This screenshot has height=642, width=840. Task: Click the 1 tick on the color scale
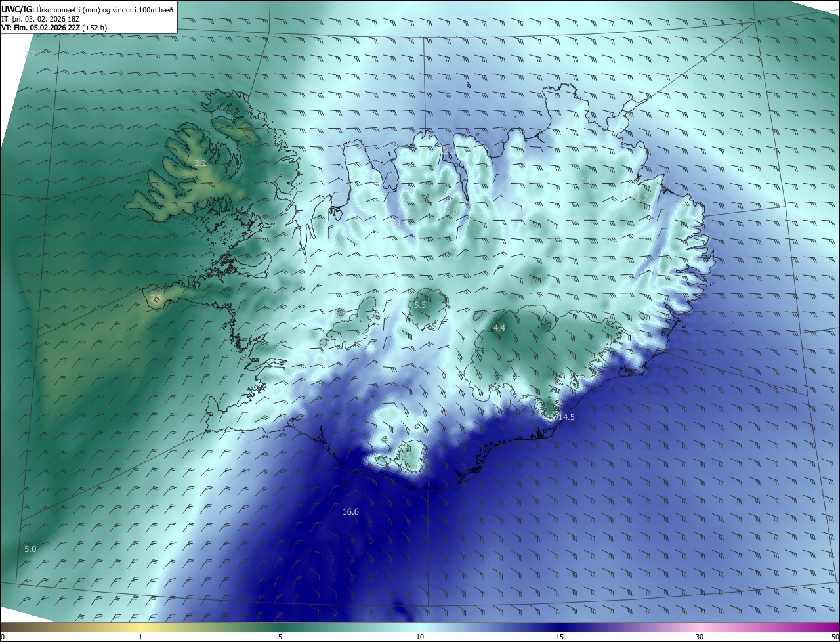[140, 637]
